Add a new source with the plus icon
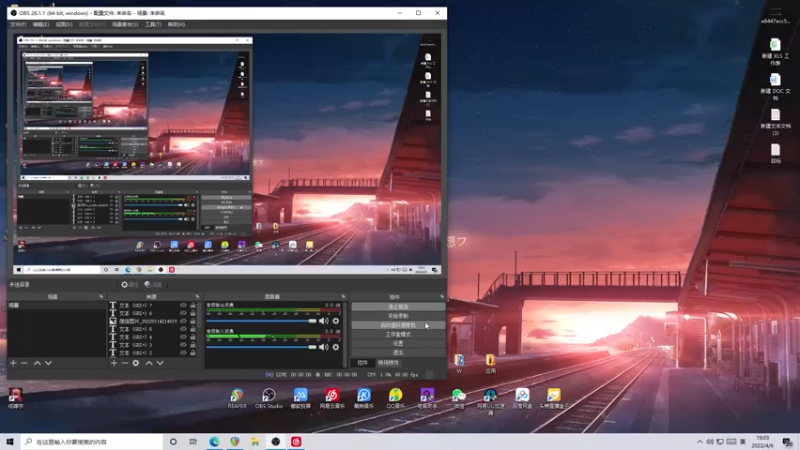Viewport: 800px width, 450px height. tap(114, 363)
